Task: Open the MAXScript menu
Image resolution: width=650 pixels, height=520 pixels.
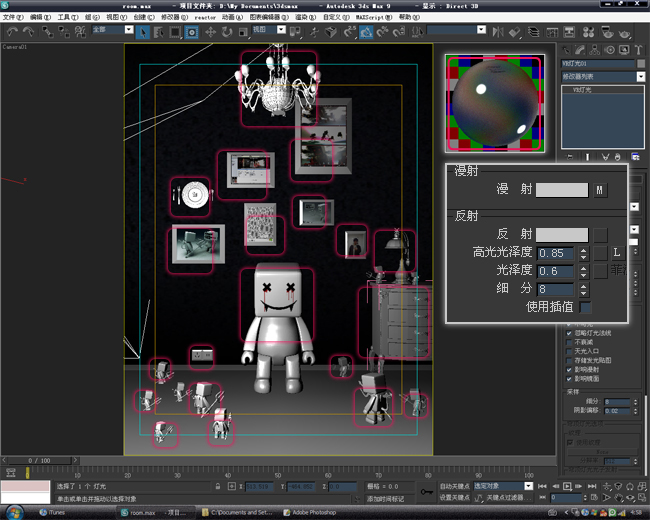Action: pos(374,17)
